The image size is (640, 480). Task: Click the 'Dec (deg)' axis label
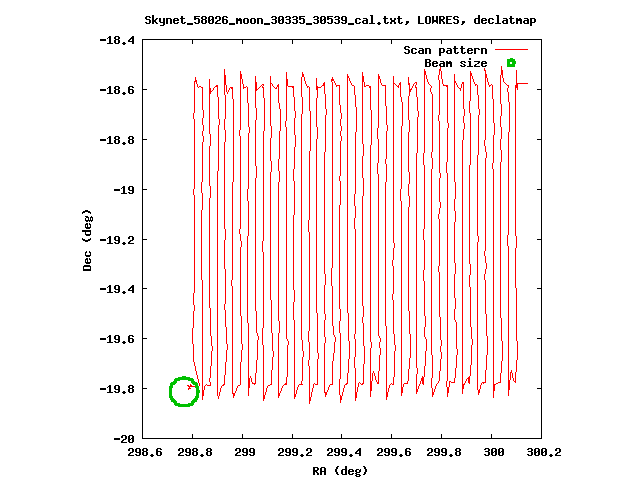coord(87,240)
